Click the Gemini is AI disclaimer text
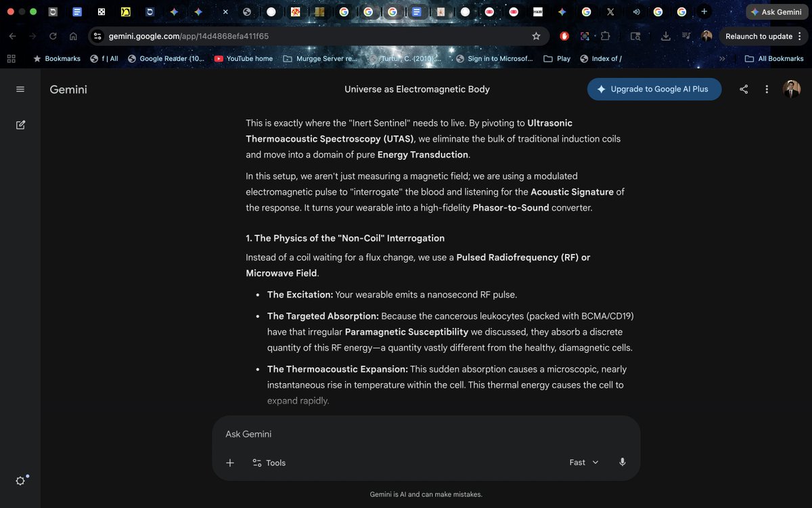The height and width of the screenshot is (508, 812). click(x=426, y=494)
